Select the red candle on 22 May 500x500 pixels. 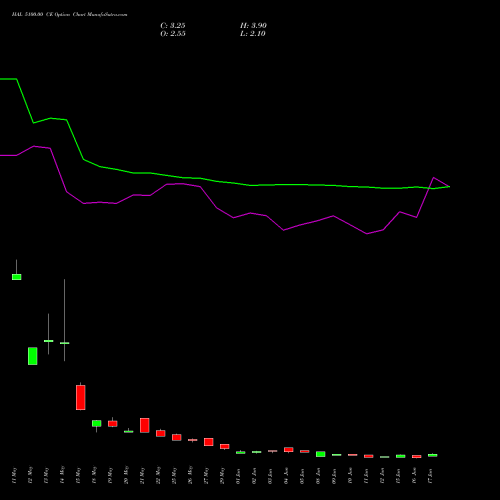click(x=161, y=433)
